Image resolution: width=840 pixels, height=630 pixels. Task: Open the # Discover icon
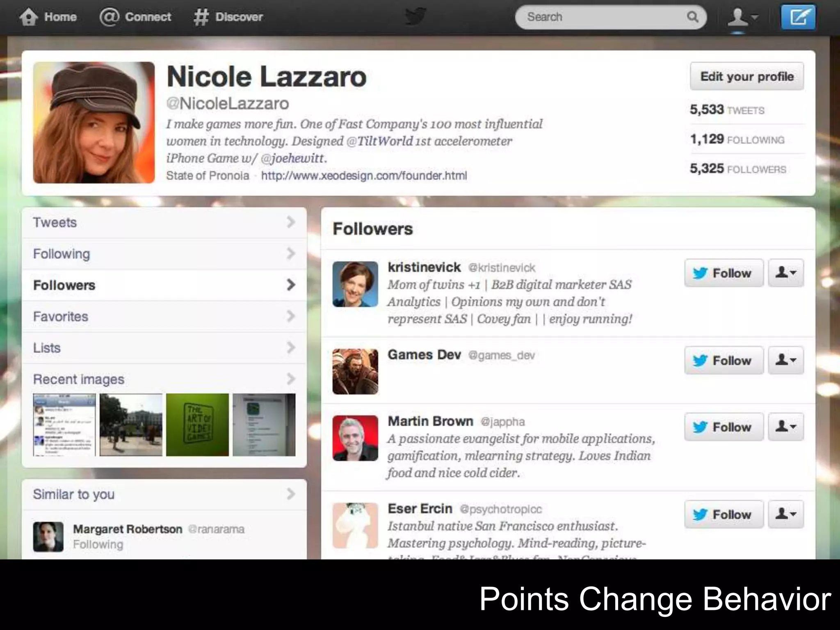(x=201, y=17)
